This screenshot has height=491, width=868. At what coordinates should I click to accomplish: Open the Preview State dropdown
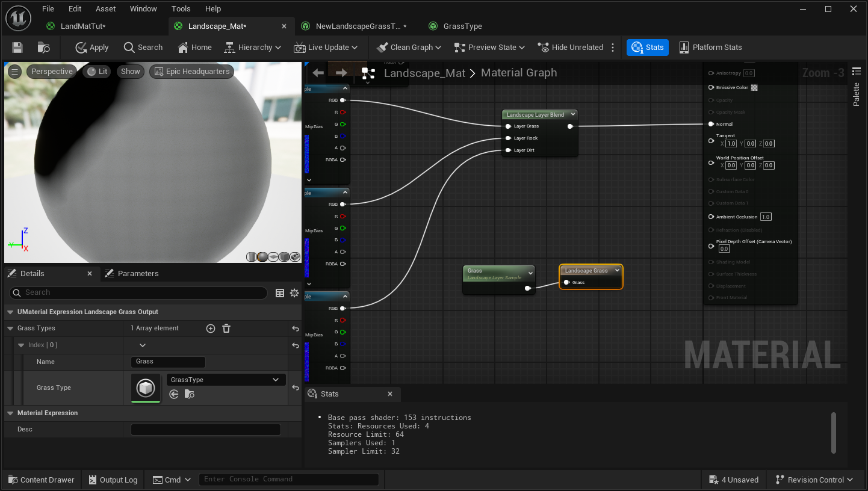pos(489,48)
